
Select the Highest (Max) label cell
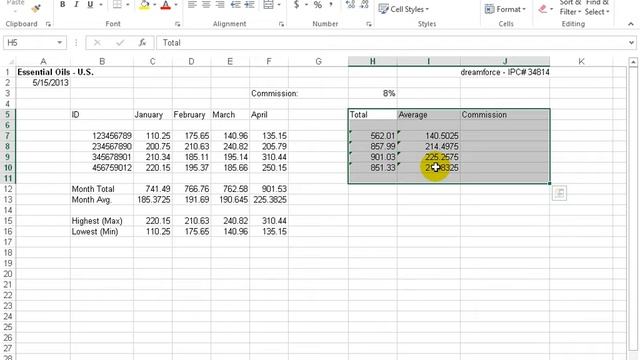click(x=102, y=221)
